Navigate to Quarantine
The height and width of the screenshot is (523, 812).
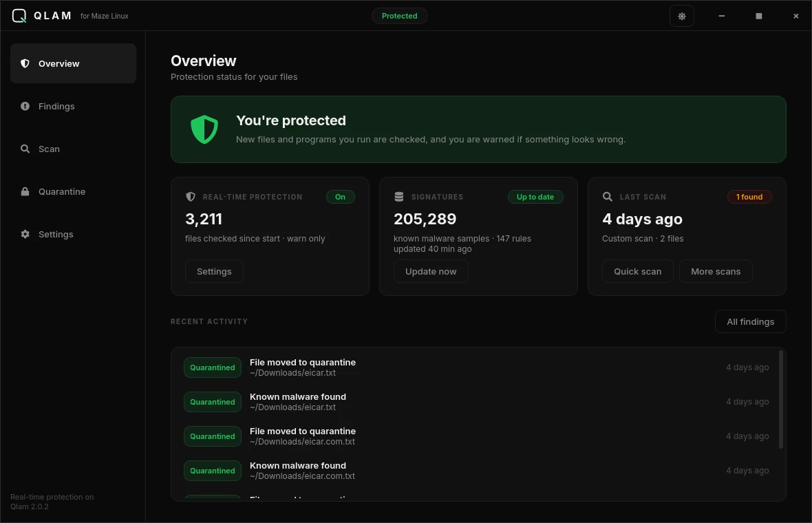tap(73, 191)
